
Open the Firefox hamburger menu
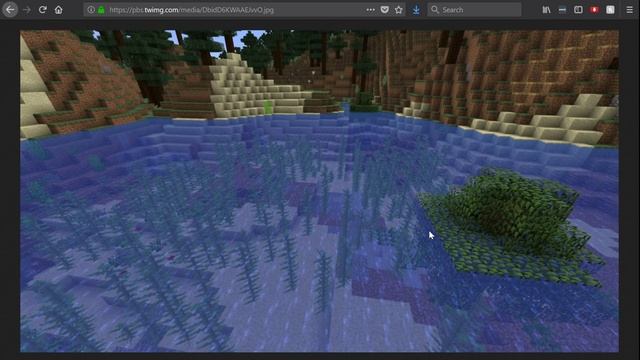click(x=629, y=10)
